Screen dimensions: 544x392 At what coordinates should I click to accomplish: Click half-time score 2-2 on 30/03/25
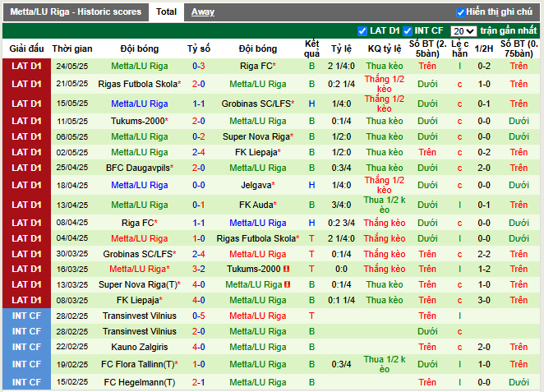coord(484,254)
